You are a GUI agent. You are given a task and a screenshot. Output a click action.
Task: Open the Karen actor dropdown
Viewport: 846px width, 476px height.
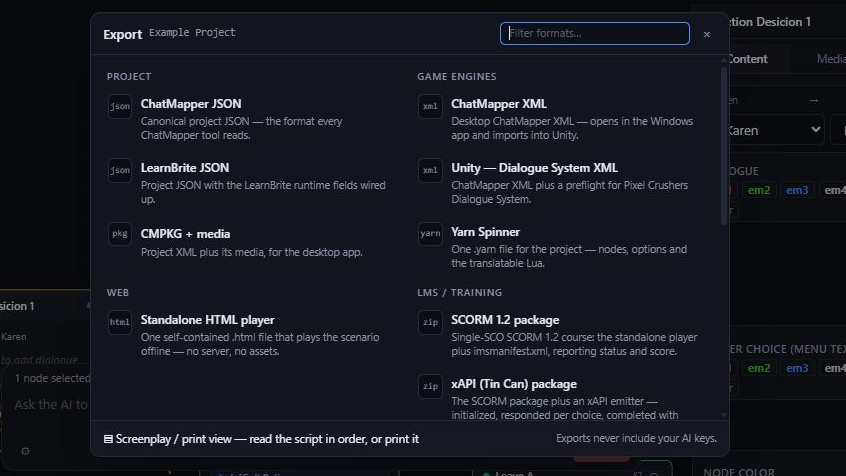tap(776, 130)
